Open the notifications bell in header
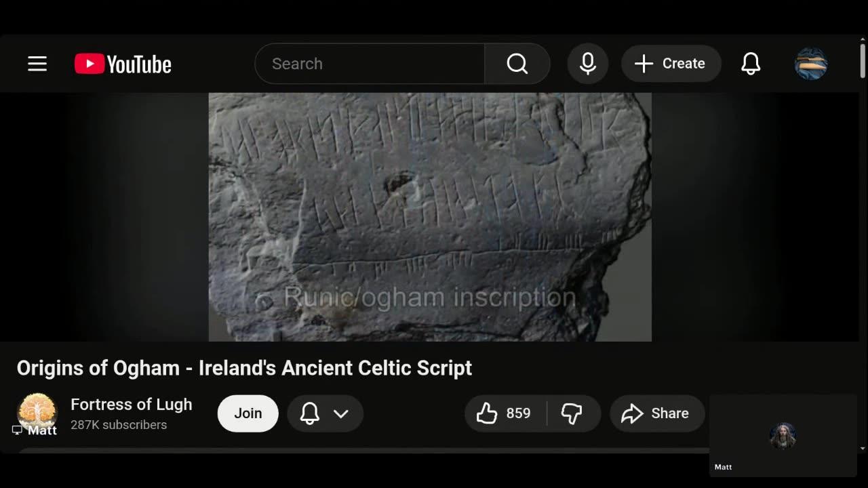 751,64
